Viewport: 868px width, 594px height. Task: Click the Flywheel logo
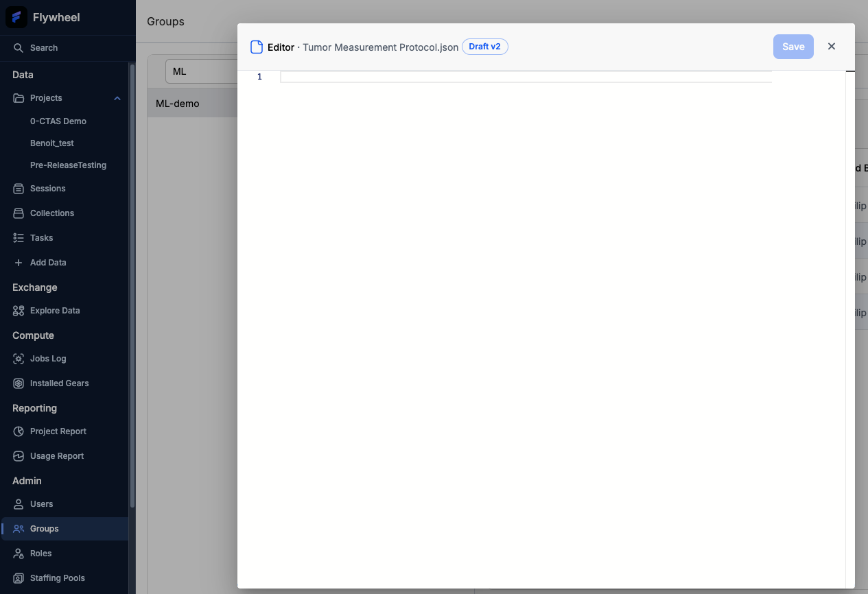coord(15,16)
